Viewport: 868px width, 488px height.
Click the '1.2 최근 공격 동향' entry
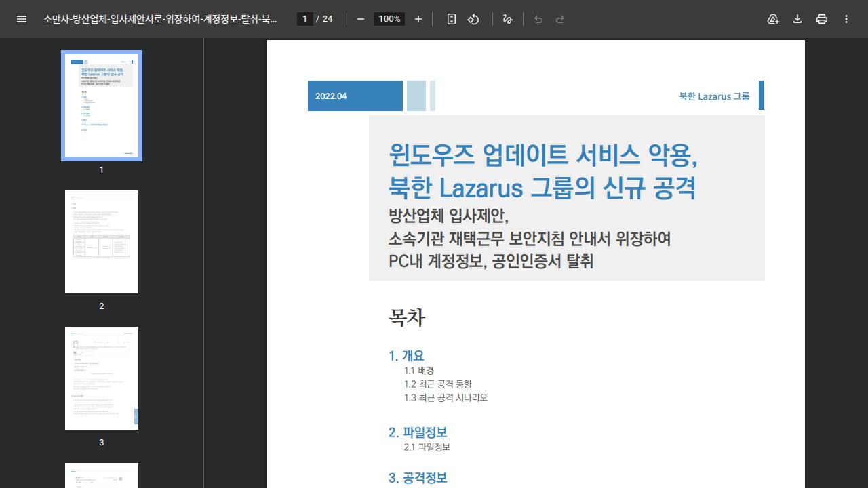[x=437, y=384]
